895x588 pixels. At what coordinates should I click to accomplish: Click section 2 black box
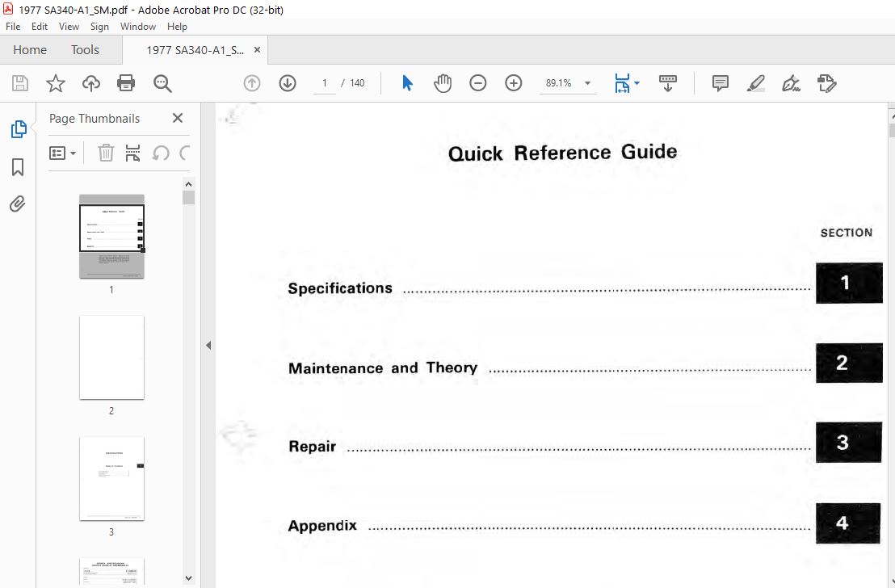849,363
